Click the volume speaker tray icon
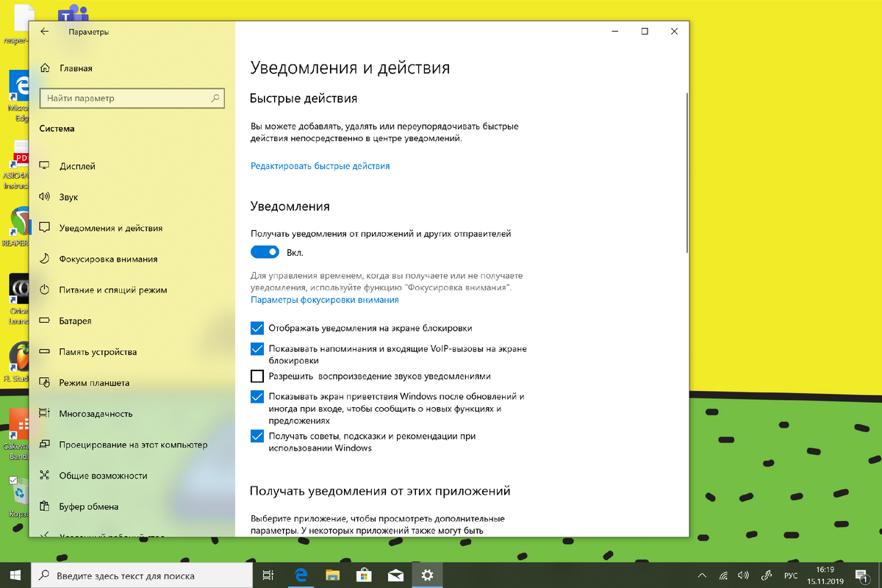Screen dimensions: 882x588 point(743,576)
